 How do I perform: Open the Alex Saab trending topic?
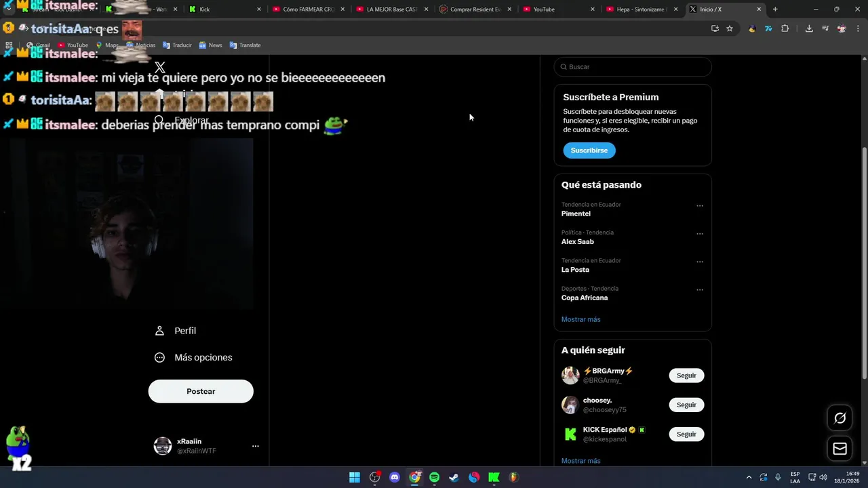[x=578, y=242]
